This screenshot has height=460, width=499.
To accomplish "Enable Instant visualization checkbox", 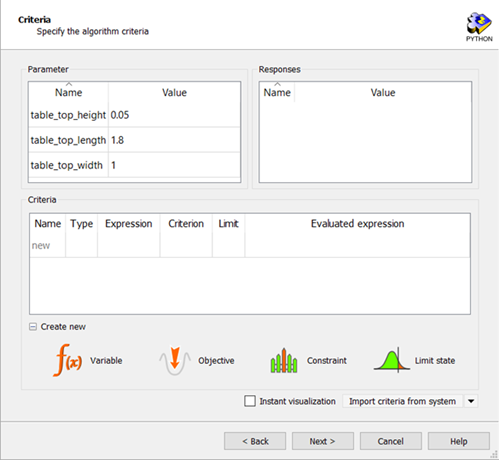I will (x=250, y=401).
